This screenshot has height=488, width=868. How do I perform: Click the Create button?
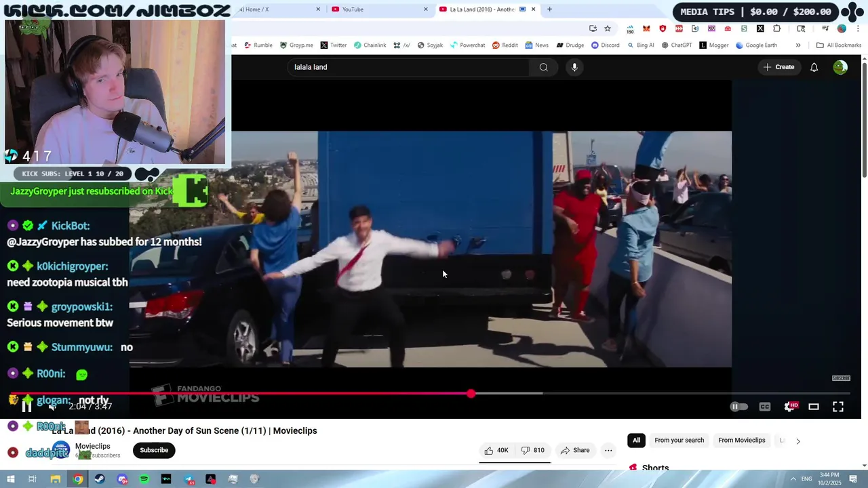778,67
